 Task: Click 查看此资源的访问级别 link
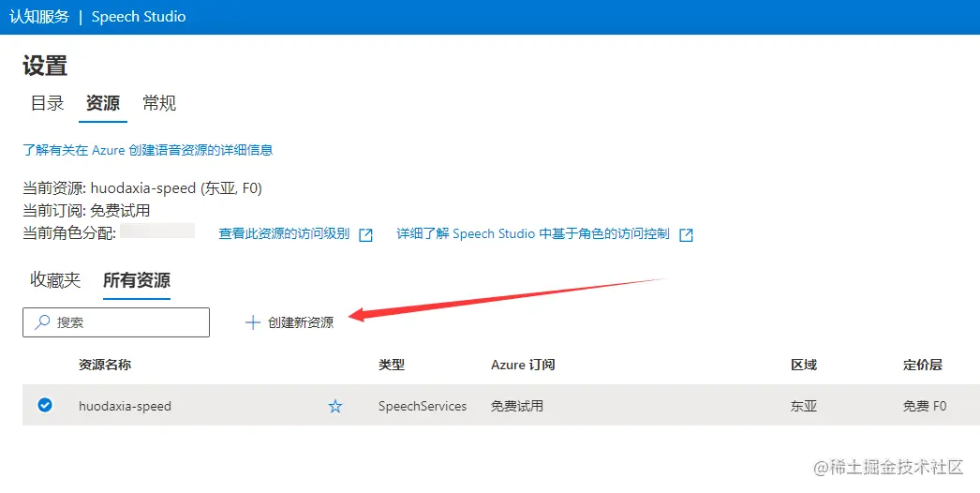tap(284, 234)
